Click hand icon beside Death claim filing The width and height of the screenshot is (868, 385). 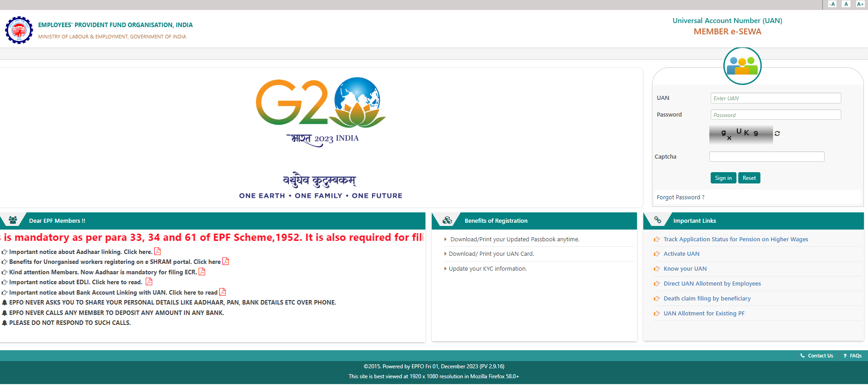tap(657, 299)
